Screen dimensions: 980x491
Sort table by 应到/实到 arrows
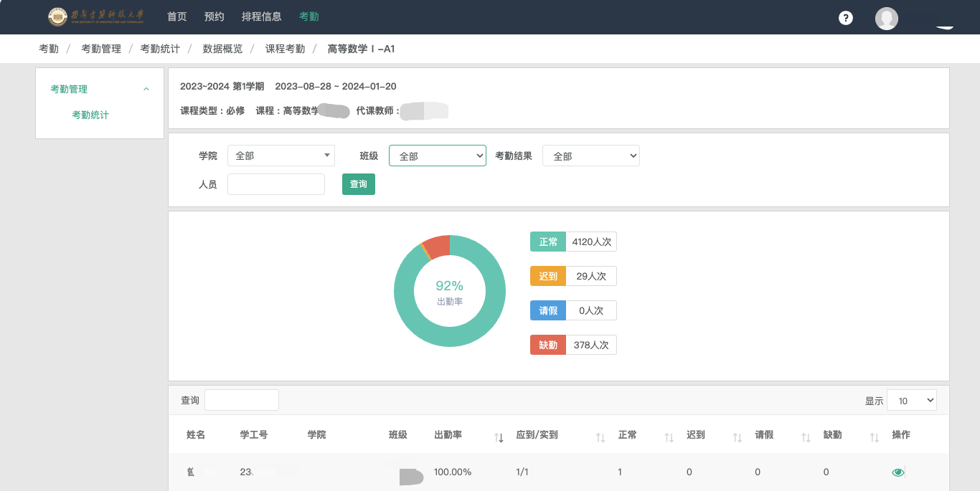[600, 437]
